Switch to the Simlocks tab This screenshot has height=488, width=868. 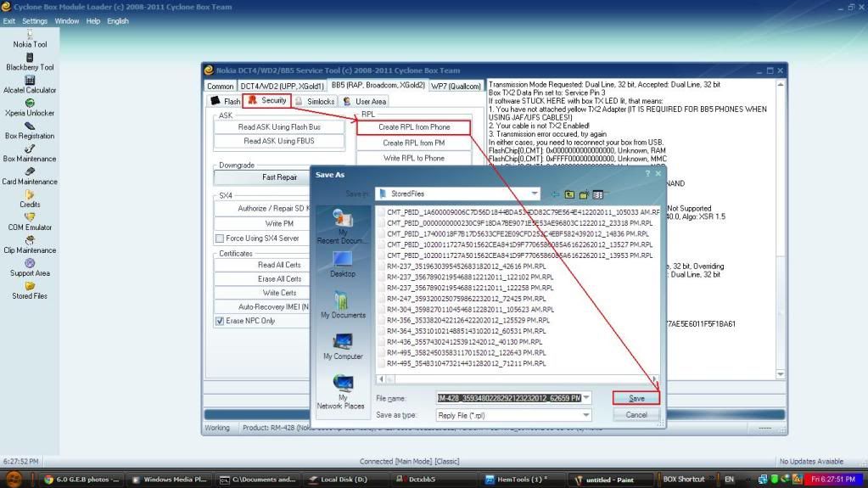(x=315, y=101)
